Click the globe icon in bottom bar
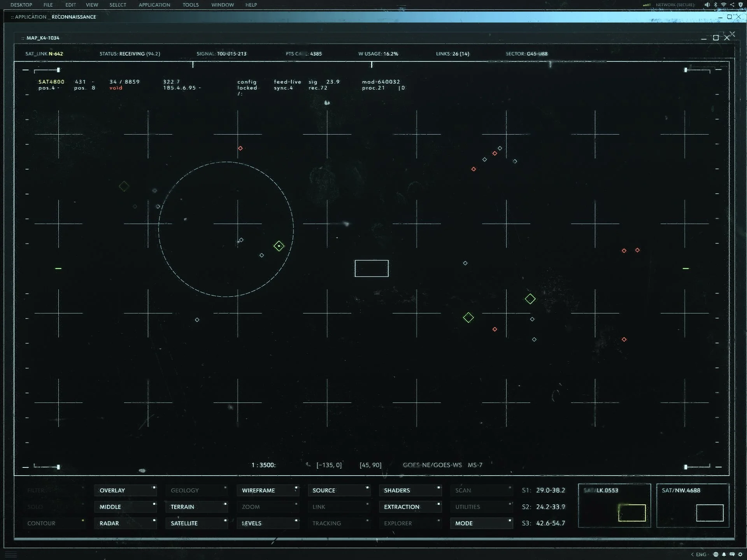This screenshot has width=747, height=560. click(x=715, y=554)
